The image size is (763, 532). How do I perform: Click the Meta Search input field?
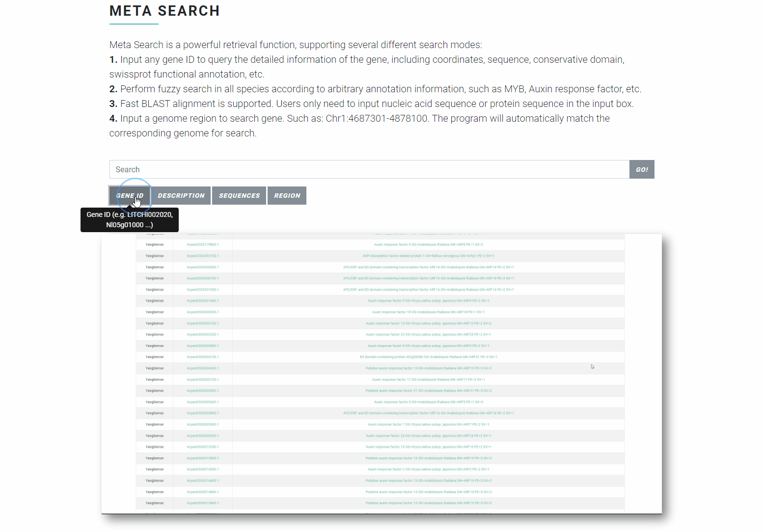point(369,169)
